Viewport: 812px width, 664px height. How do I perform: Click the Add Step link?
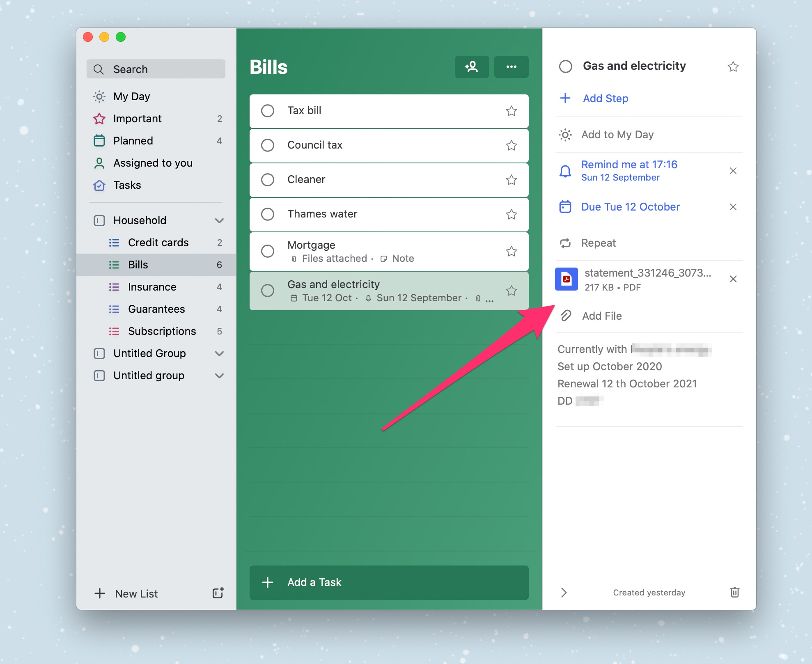[605, 98]
